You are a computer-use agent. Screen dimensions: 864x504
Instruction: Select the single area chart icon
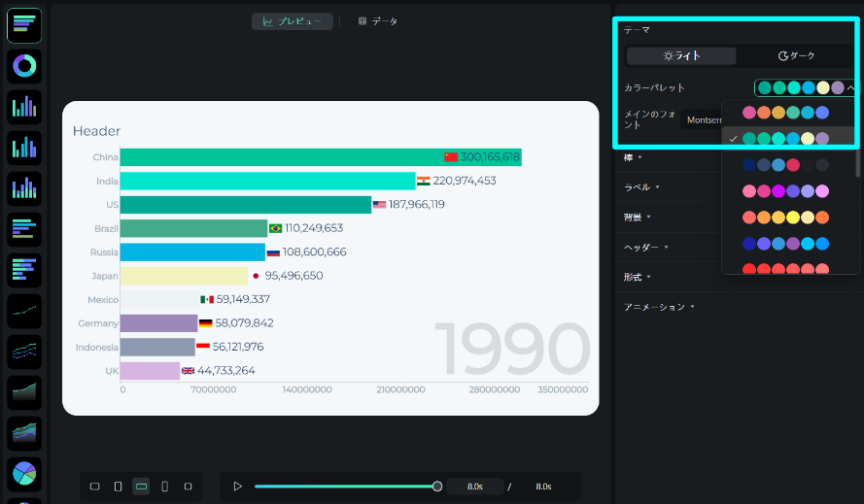[24, 392]
